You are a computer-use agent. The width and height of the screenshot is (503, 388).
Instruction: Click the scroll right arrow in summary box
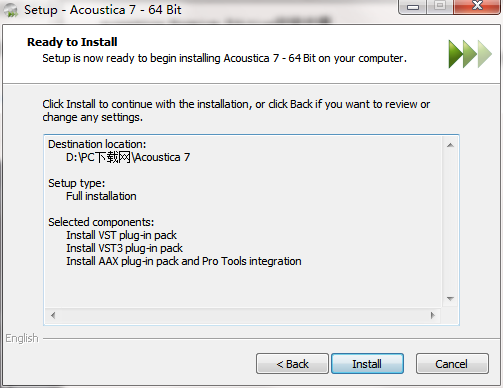[433, 315]
